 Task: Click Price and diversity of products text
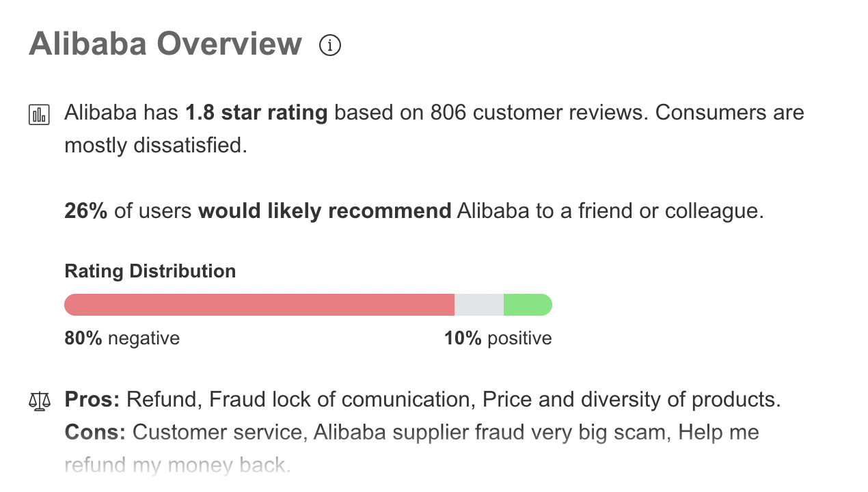(632, 400)
